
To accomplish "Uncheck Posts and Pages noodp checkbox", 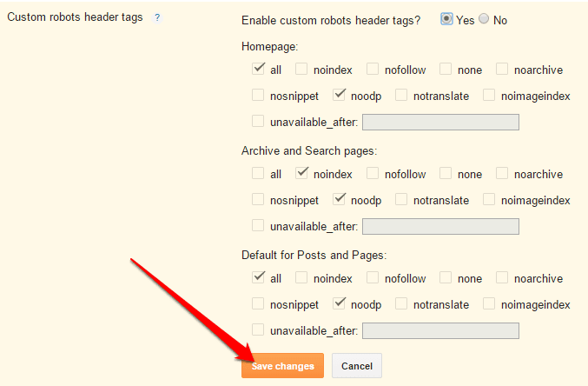I will click(x=339, y=303).
